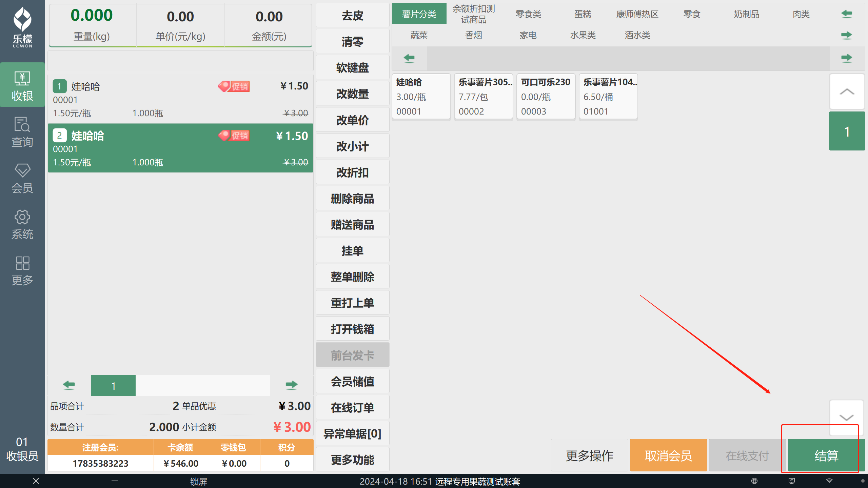Open 软键盘 soft keyboard

(353, 67)
